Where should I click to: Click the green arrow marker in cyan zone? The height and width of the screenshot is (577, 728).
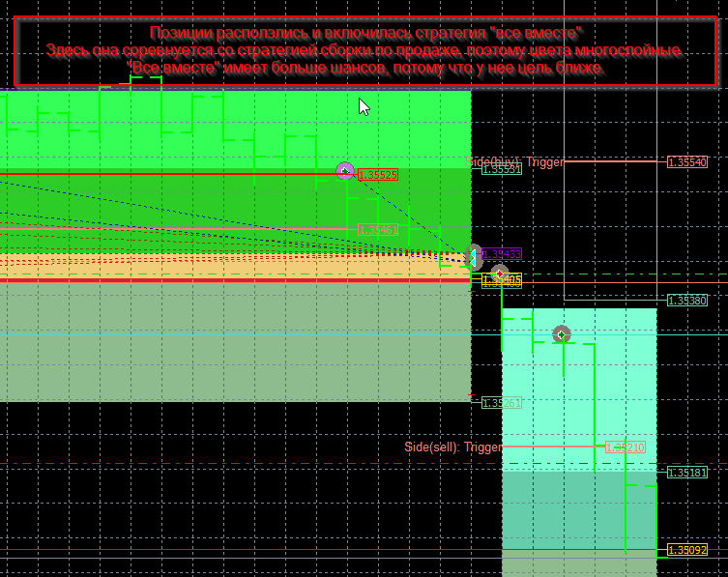point(562,334)
